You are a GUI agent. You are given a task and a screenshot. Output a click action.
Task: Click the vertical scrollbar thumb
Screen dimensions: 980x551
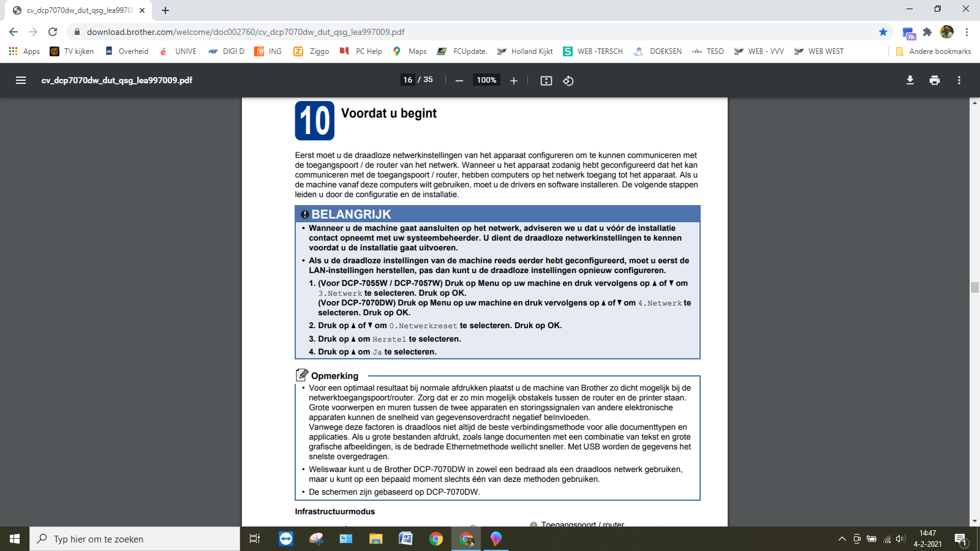(x=974, y=288)
